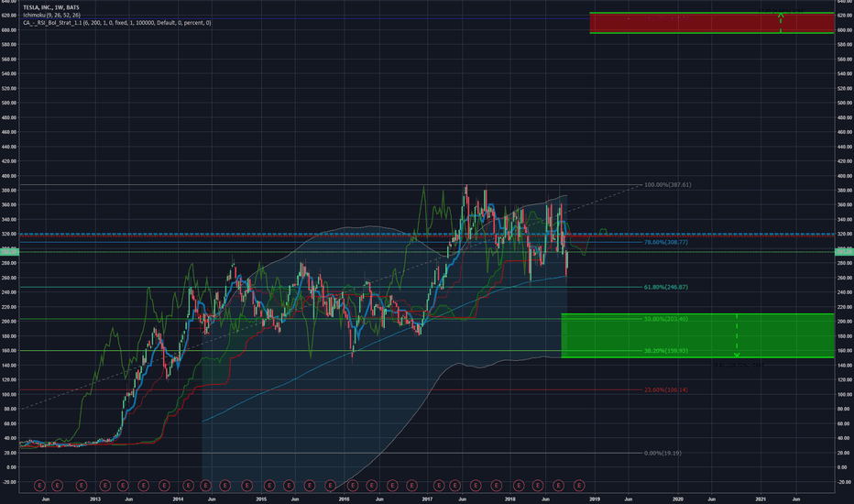Select the Ichimoku (9, 26, 52, 26) indicator legend
The image size is (854, 504).
coord(51,16)
